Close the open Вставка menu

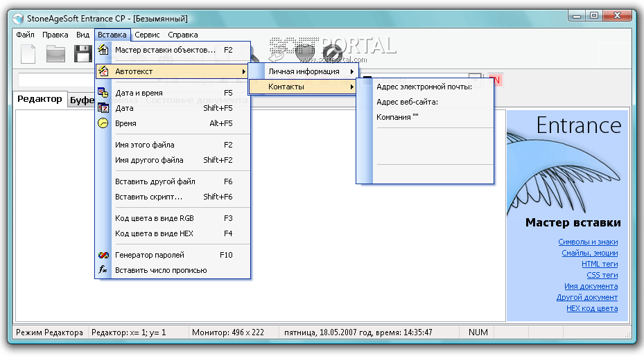pos(112,35)
